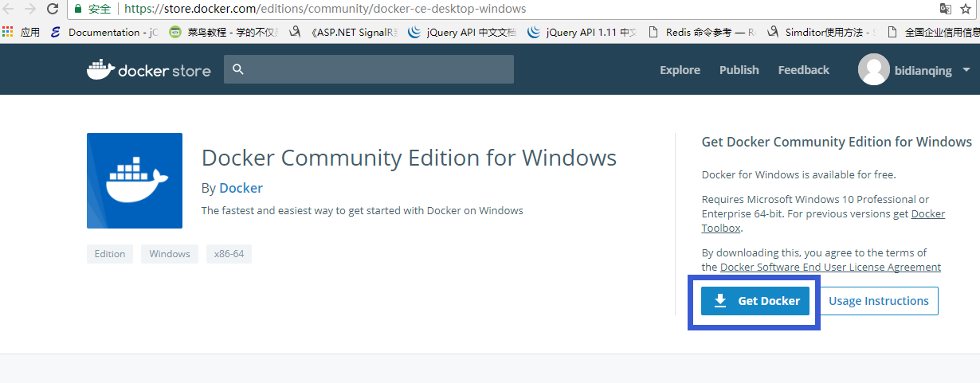Click the browser back arrow
This screenshot has height=383, width=980.
click(x=9, y=10)
